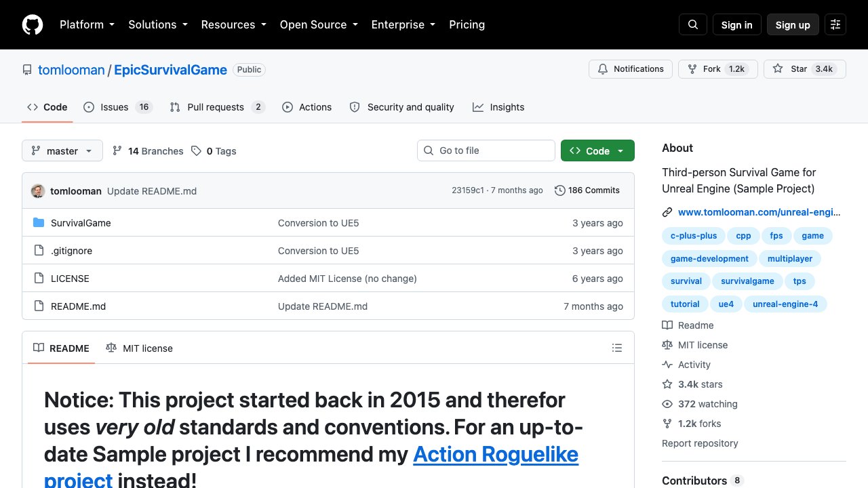The height and width of the screenshot is (488, 868).
Task: Expand the Open Source dropdown
Action: click(319, 24)
